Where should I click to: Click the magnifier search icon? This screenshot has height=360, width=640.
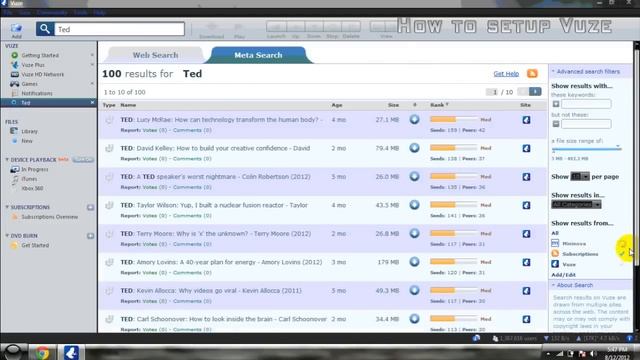45,29
